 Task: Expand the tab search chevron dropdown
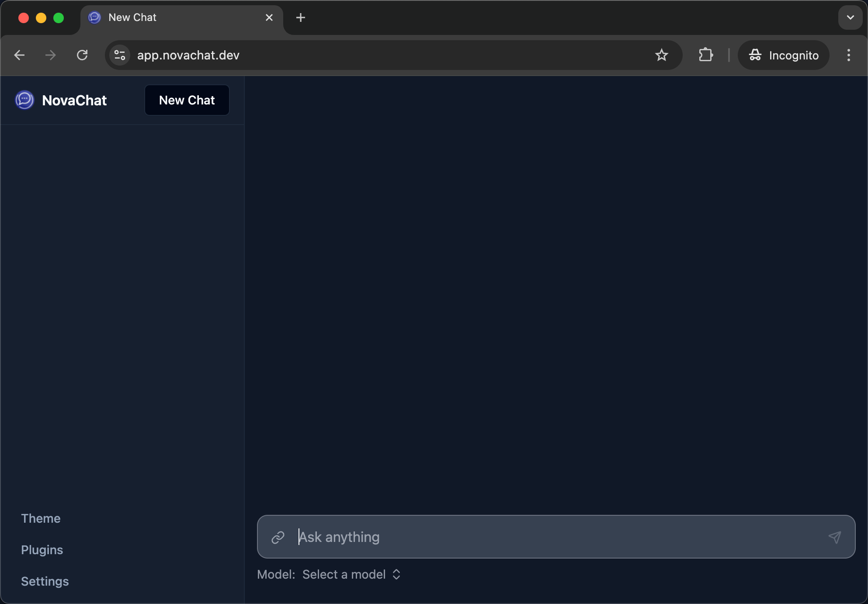[x=850, y=17]
